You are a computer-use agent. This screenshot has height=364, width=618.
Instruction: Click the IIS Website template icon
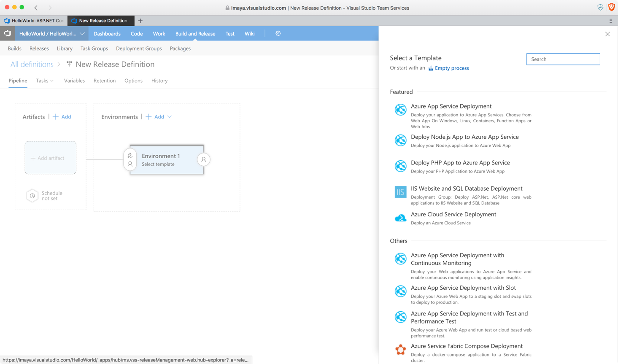400,192
